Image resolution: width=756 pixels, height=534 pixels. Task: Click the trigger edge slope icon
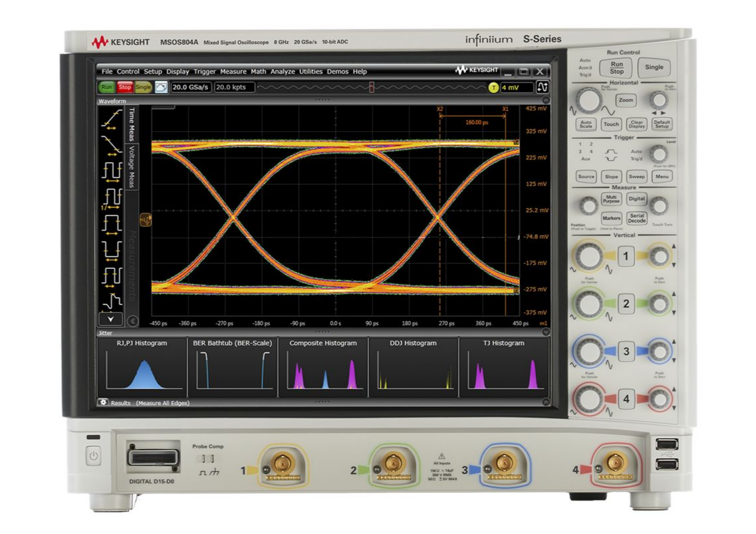[543, 87]
